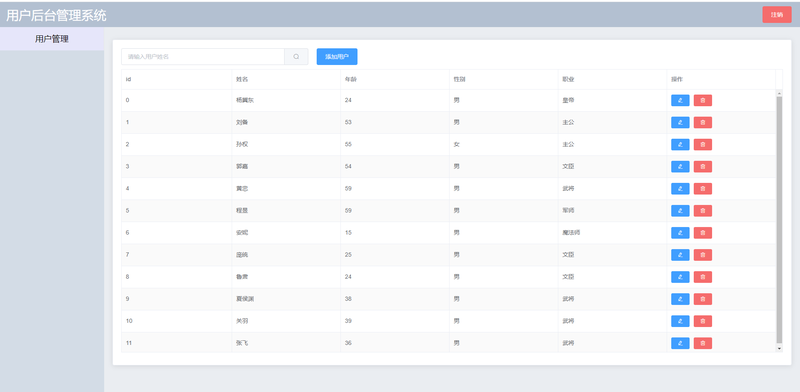The width and height of the screenshot is (800, 392).
Task: Click the table scrollbar up arrow
Action: (x=779, y=93)
